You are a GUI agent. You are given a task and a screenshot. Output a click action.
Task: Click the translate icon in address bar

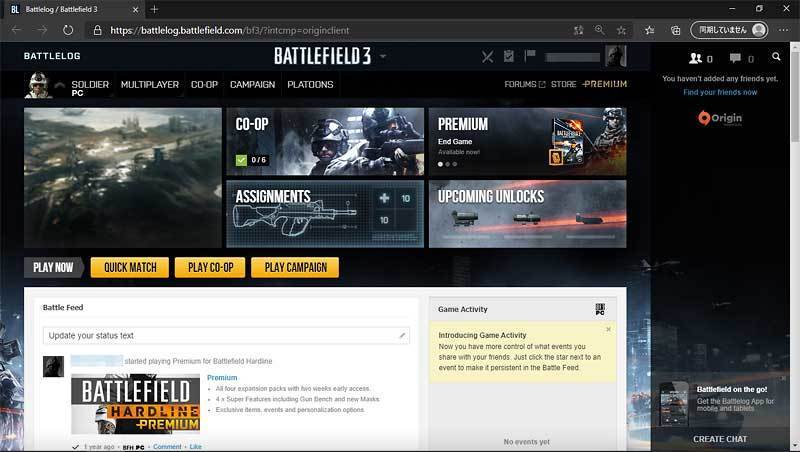(x=578, y=30)
